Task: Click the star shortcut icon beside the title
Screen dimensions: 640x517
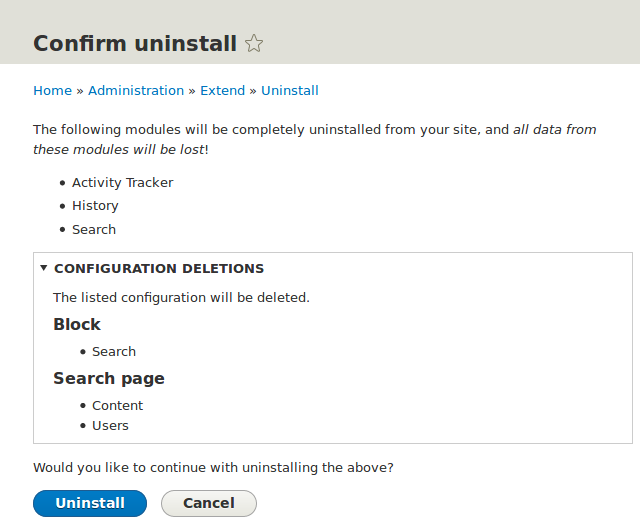Action: [x=255, y=44]
